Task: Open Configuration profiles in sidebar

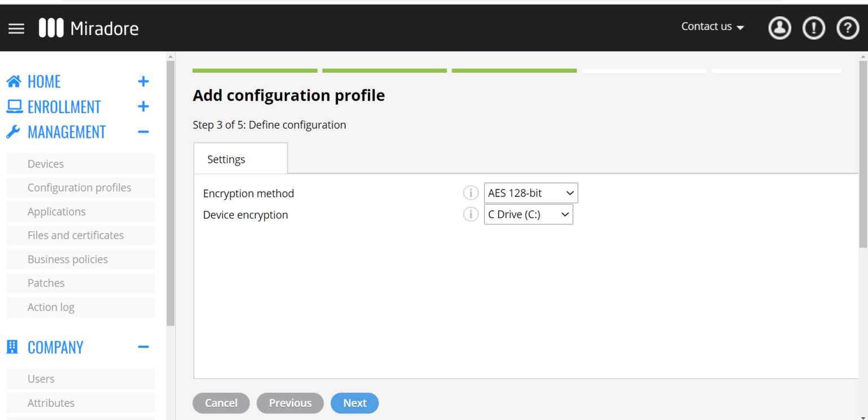Action: click(x=79, y=188)
